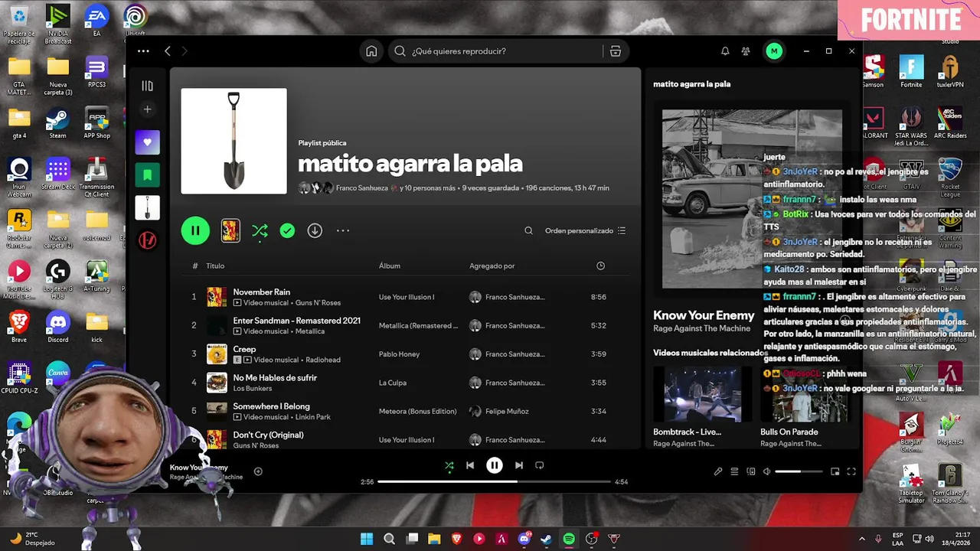Screen dimensions: 980x551
Task: Expand the system tray hidden icons chevron
Action: 861,539
